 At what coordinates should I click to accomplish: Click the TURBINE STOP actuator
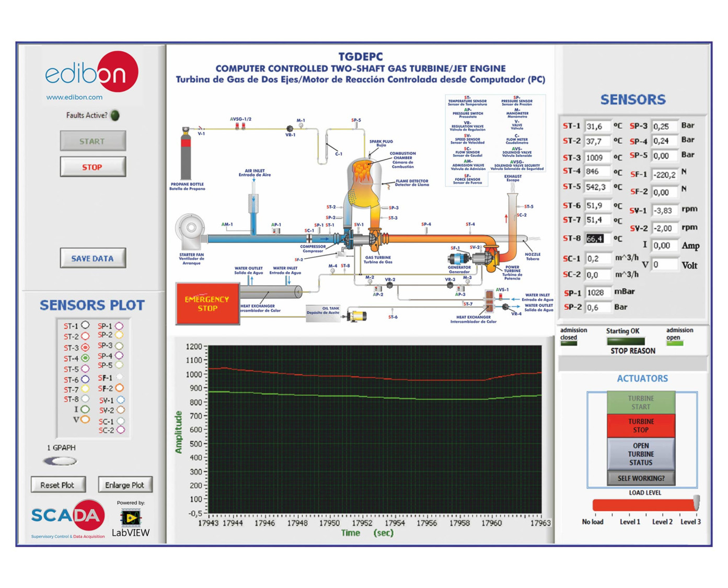click(x=641, y=425)
